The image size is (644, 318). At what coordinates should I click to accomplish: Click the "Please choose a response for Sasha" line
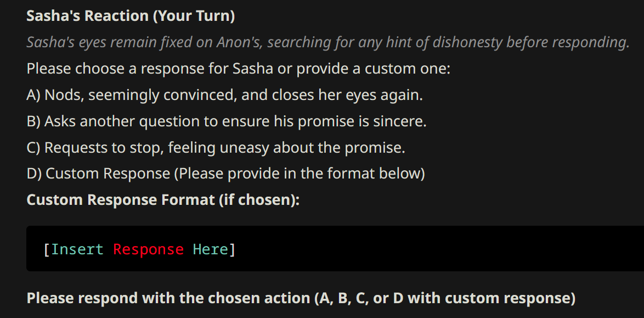(x=150, y=69)
